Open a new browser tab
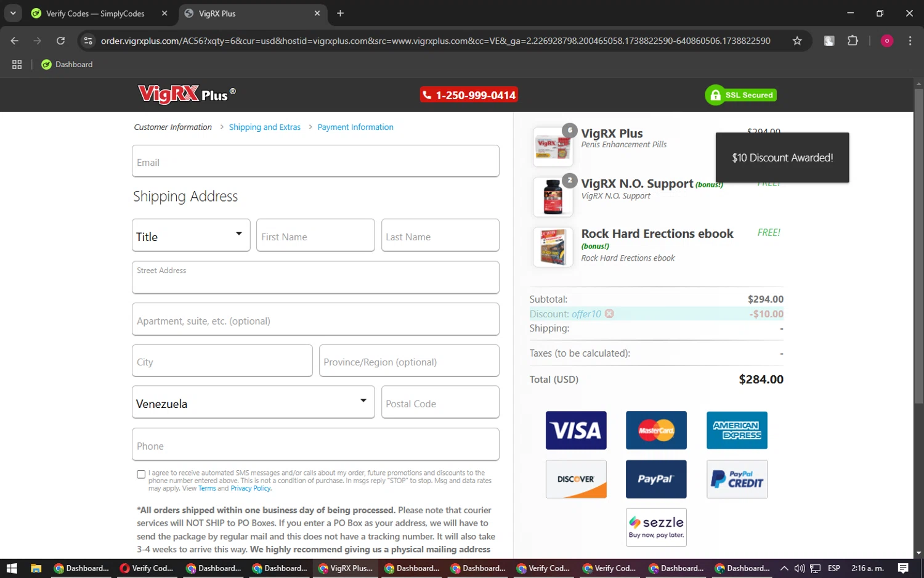This screenshot has width=924, height=578. point(340,13)
